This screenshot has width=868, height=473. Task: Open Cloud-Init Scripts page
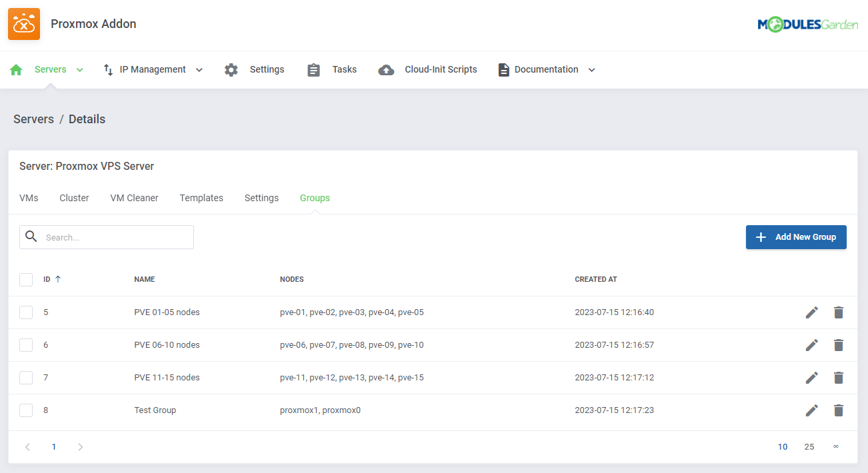pos(441,69)
